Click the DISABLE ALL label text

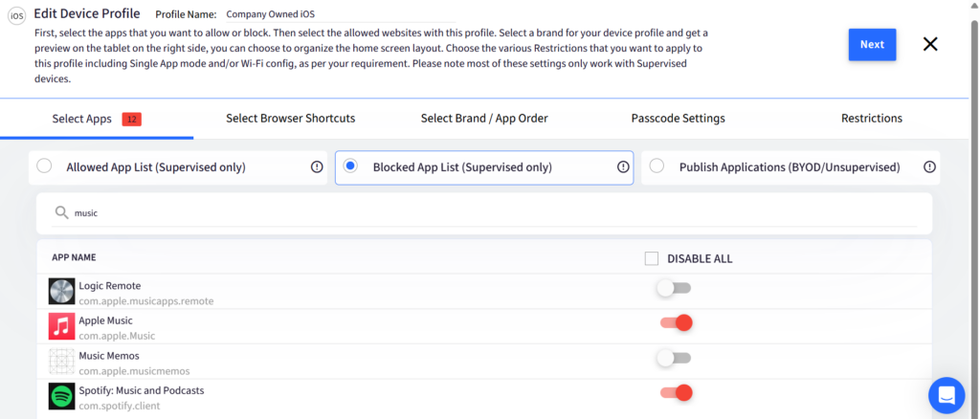click(700, 258)
